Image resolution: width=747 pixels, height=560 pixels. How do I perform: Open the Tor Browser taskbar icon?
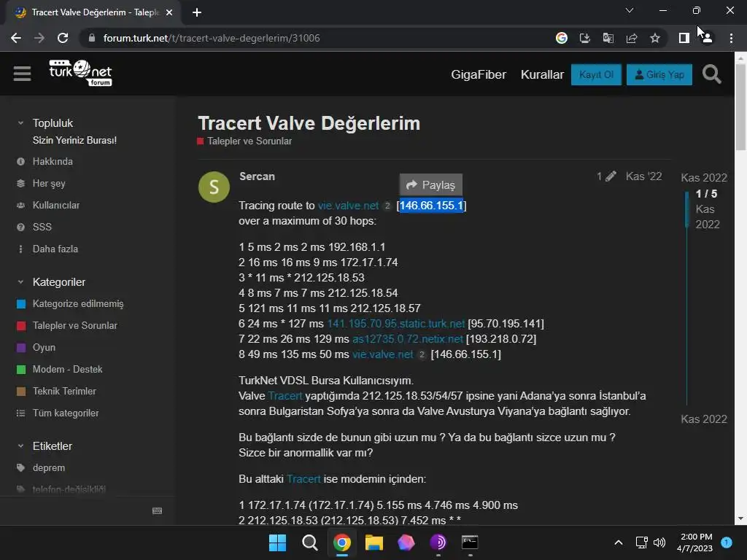click(438, 542)
